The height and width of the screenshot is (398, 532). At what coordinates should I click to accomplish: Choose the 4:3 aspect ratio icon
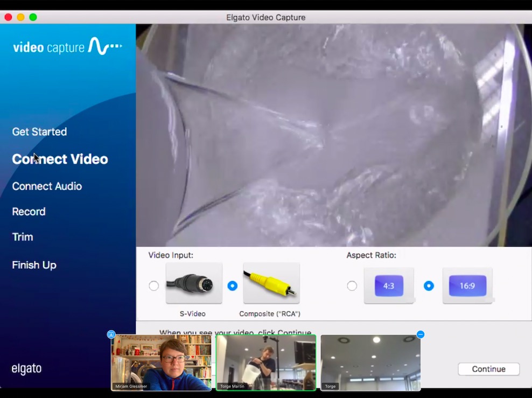pyautogui.click(x=389, y=285)
